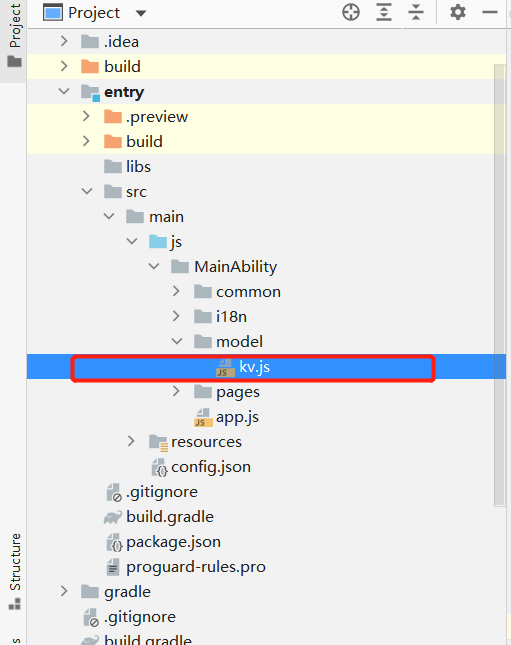
Task: Open the Structure side tab
Action: pos(14,572)
